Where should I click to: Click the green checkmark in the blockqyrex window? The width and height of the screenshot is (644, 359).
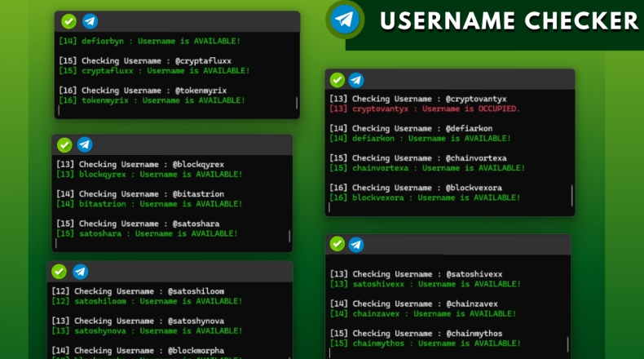click(x=64, y=145)
